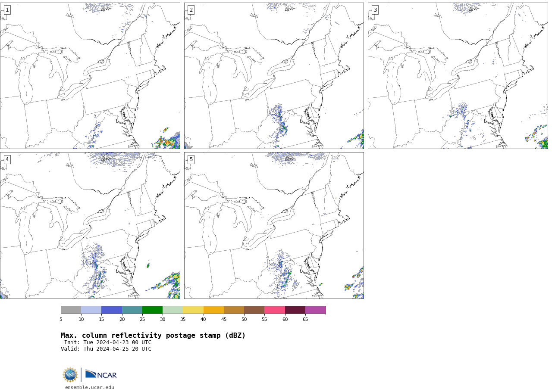Image resolution: width=552 pixels, height=392 pixels.
Task: Click the NCAR logo
Action: [101, 375]
